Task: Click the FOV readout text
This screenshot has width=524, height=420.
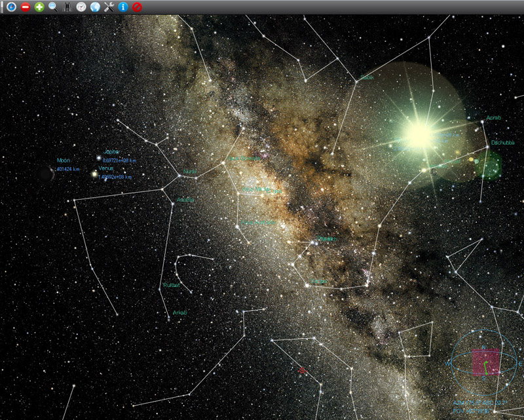Action: [x=473, y=411]
